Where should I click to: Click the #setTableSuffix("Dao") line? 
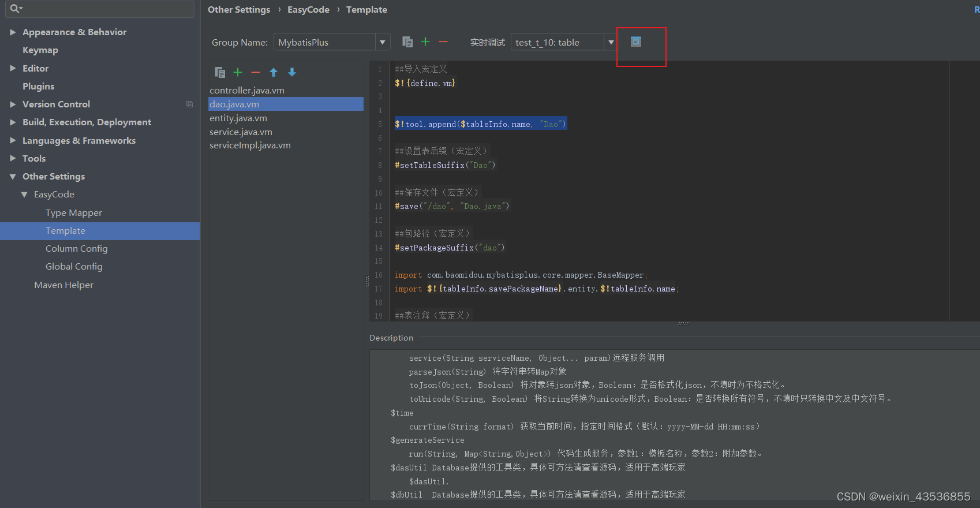(445, 165)
